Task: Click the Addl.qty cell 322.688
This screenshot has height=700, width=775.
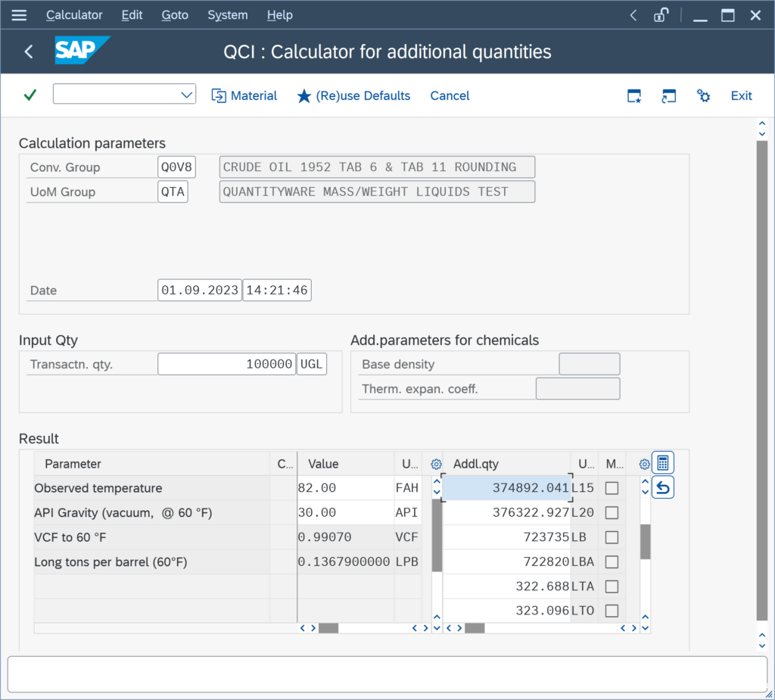Action: click(506, 586)
